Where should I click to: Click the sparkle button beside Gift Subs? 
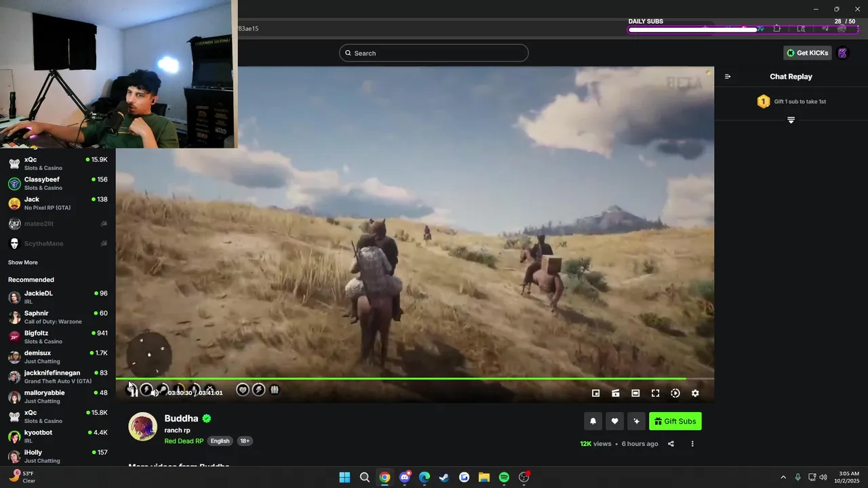[636, 421]
